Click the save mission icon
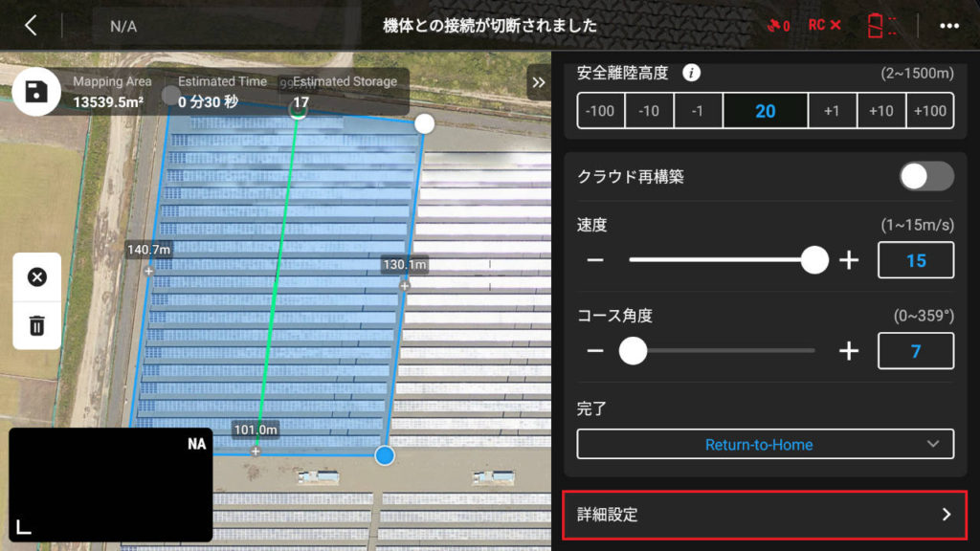980x551 pixels. pyautogui.click(x=36, y=91)
